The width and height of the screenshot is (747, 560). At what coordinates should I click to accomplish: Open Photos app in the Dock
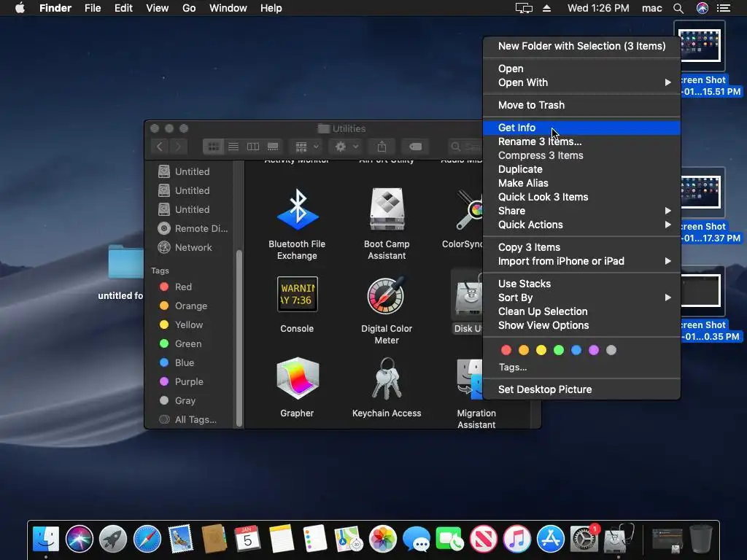click(x=383, y=539)
